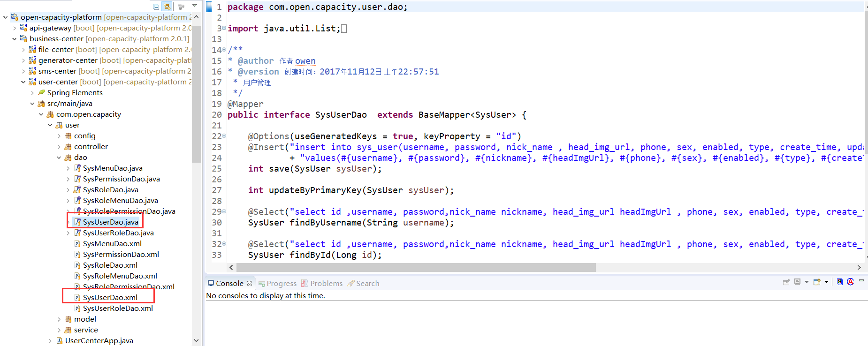Click the SysRoleDao.xml file icon
868x346 pixels.
tap(77, 265)
